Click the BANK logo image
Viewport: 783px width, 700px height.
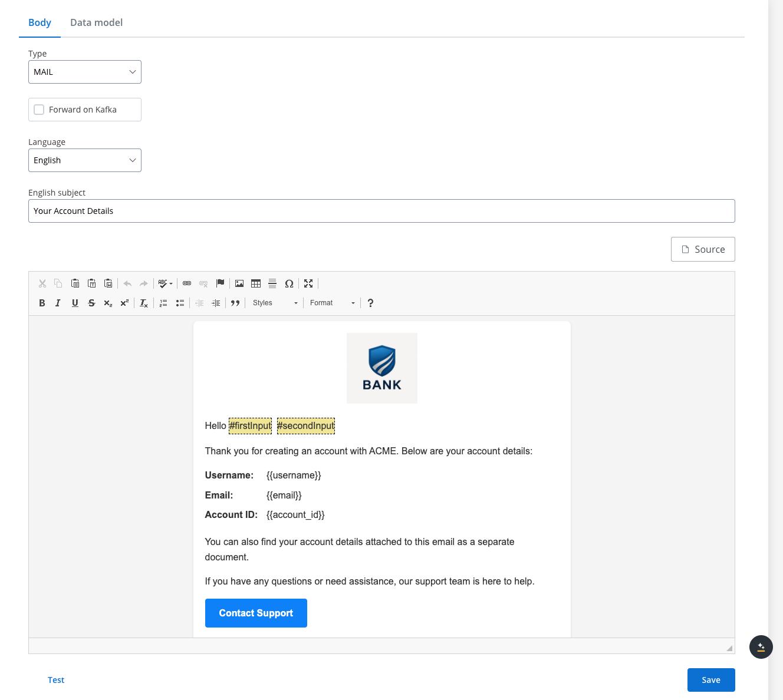pyautogui.click(x=382, y=368)
